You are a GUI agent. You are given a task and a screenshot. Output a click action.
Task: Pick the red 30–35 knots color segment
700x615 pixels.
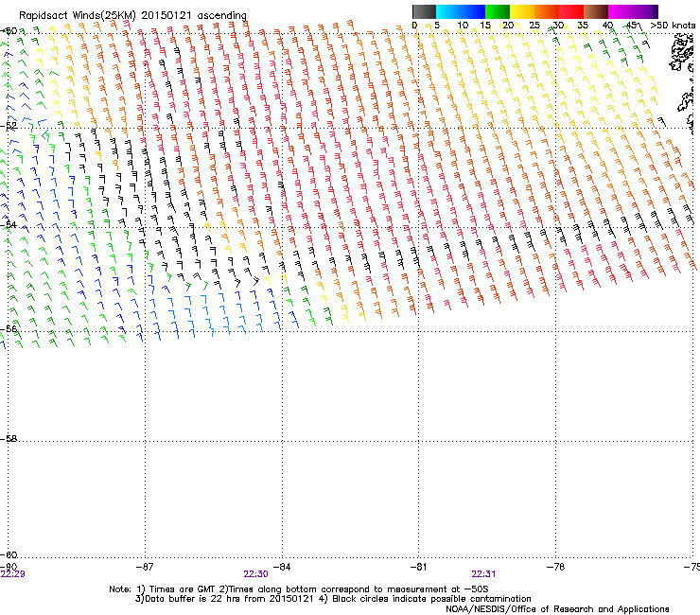pos(571,11)
